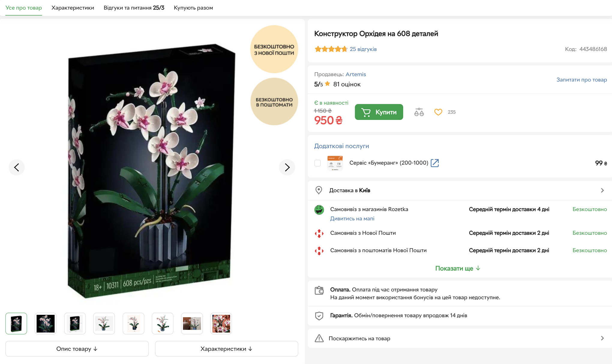612x364 pixels.
Task: Enable the Сервіс «Бумеранг» checkbox
Action: point(317,163)
